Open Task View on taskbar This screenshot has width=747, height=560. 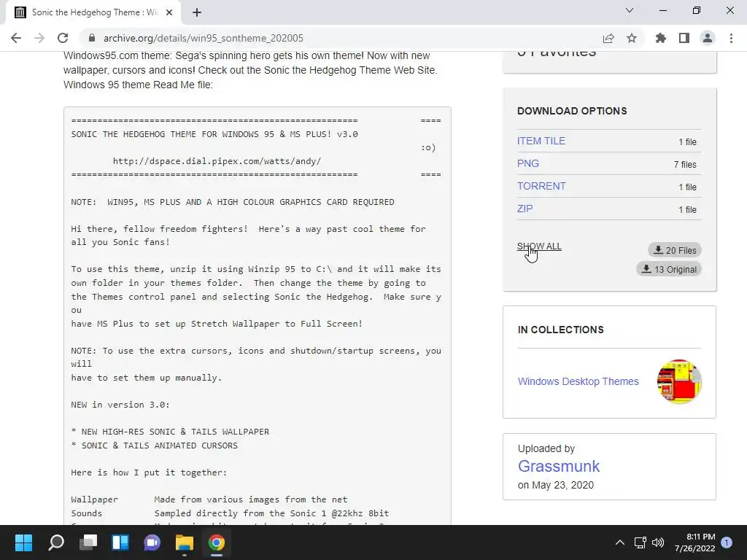click(x=88, y=542)
